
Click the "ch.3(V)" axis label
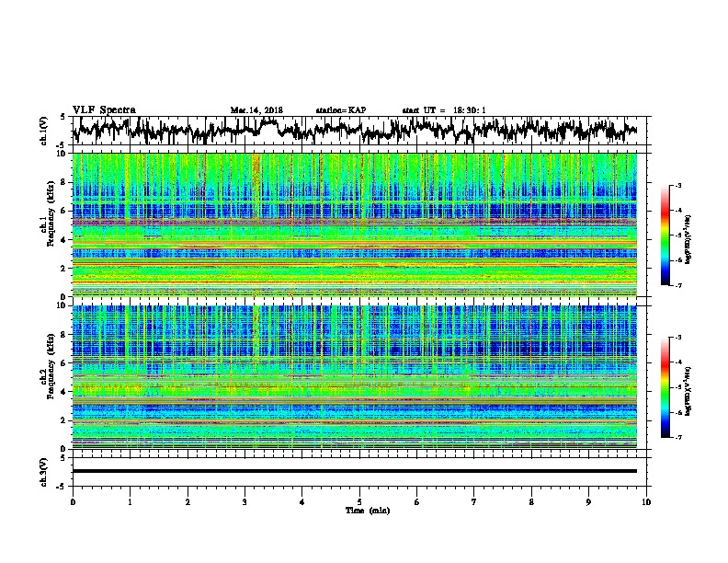point(44,472)
